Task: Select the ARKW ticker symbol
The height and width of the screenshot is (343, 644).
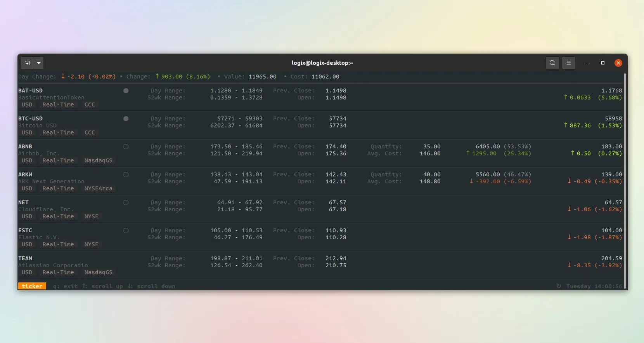Action: (25, 175)
